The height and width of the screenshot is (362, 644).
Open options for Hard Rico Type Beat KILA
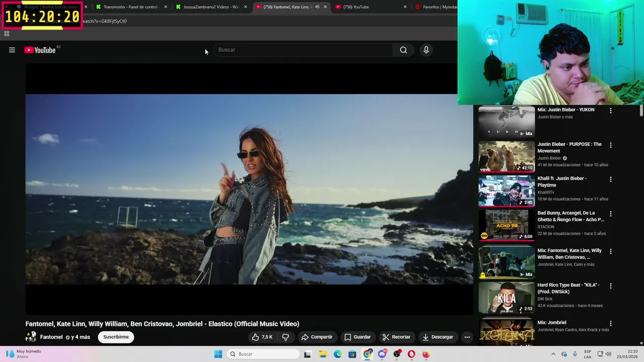coord(611,286)
